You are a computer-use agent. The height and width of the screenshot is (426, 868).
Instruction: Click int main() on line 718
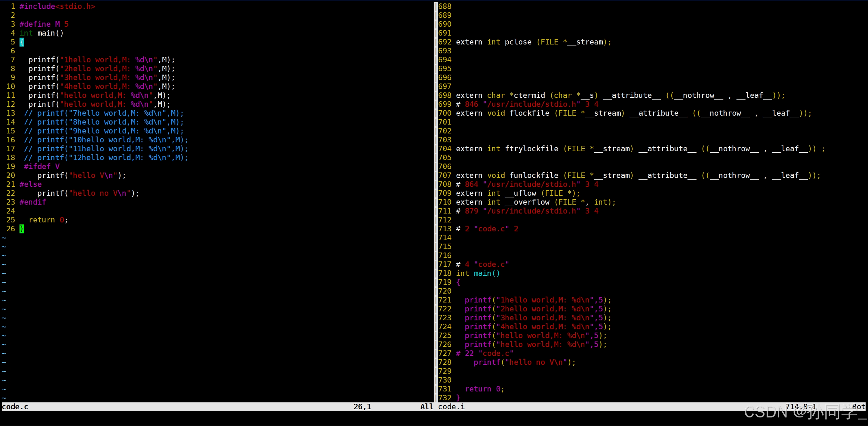[x=478, y=273]
